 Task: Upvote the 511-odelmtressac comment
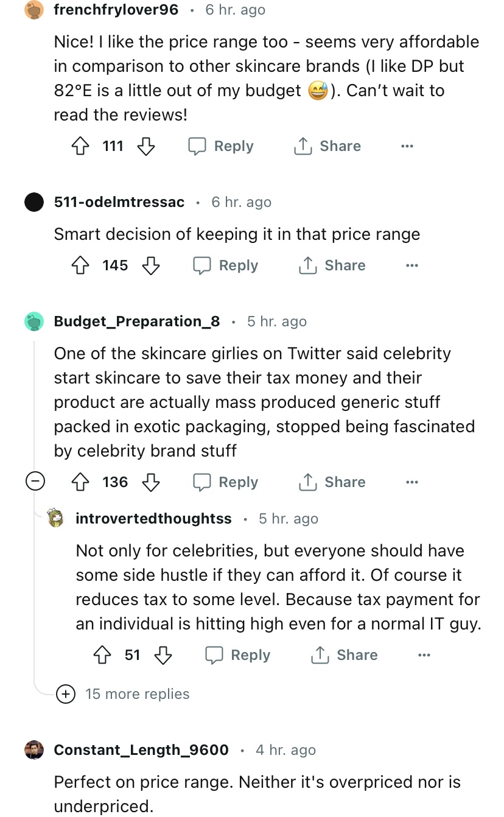pos(81,265)
